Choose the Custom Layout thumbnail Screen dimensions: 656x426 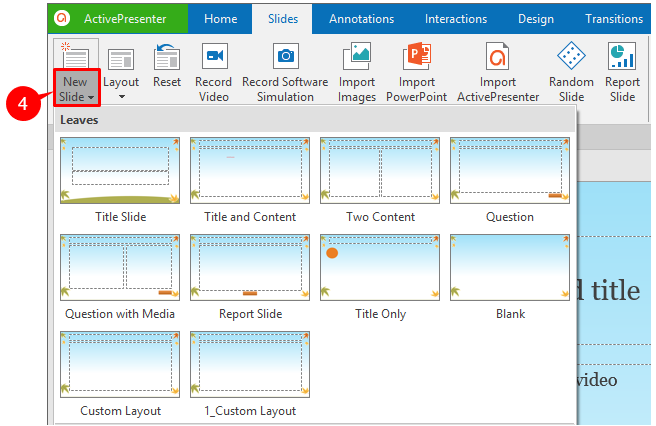coord(120,364)
